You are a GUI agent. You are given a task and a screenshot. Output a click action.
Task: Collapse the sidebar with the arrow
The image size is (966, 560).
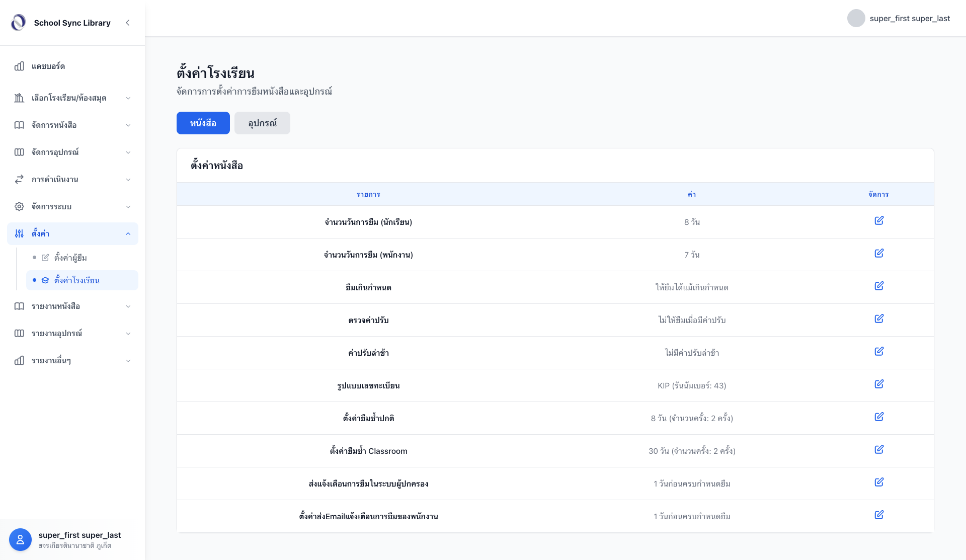pyautogui.click(x=128, y=23)
